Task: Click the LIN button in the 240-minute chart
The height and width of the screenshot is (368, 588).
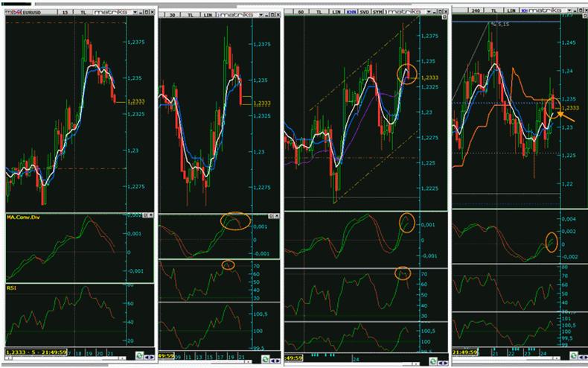Action: [x=512, y=10]
